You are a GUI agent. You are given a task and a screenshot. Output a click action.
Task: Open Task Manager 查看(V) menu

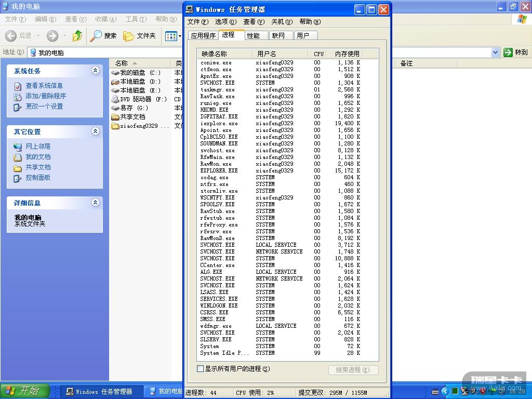pyautogui.click(x=254, y=22)
